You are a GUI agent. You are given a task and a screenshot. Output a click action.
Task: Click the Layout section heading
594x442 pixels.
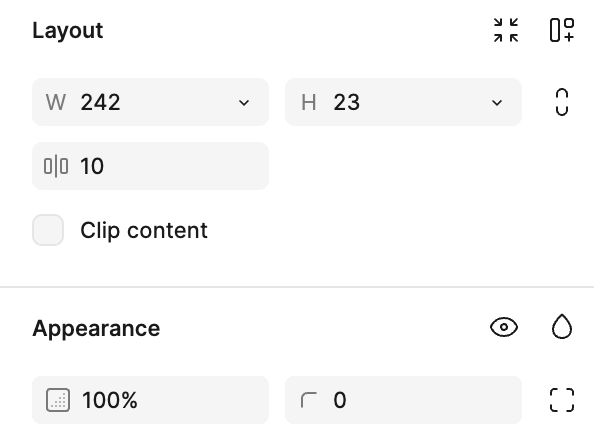click(68, 30)
